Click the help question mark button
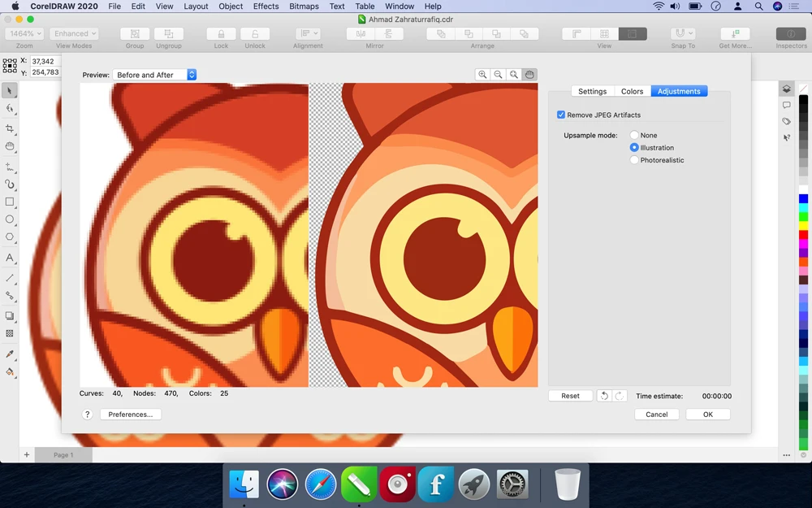Image resolution: width=812 pixels, height=508 pixels. (88, 415)
